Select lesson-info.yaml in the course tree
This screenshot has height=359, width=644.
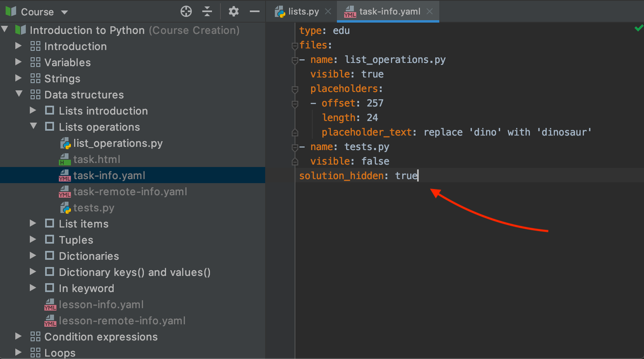tap(101, 305)
